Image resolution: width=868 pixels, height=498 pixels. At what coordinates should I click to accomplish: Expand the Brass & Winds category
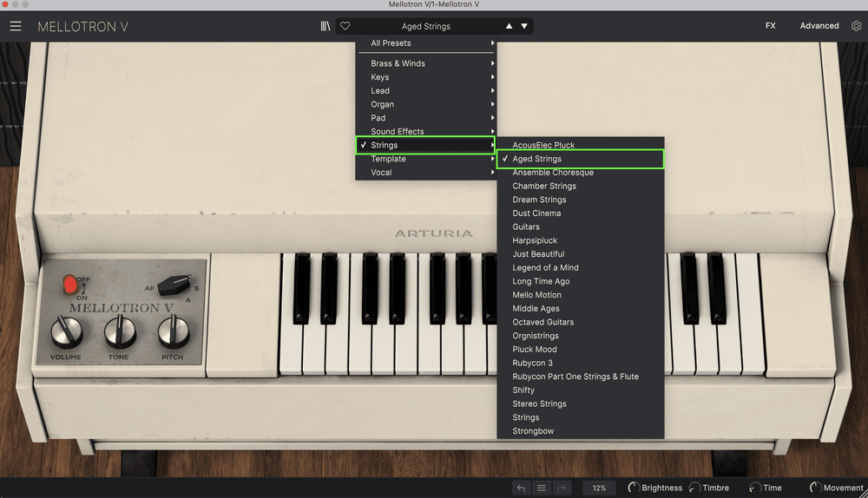(425, 63)
